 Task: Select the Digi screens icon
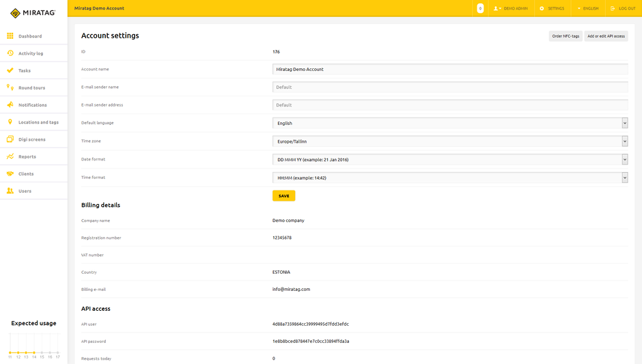(10, 139)
